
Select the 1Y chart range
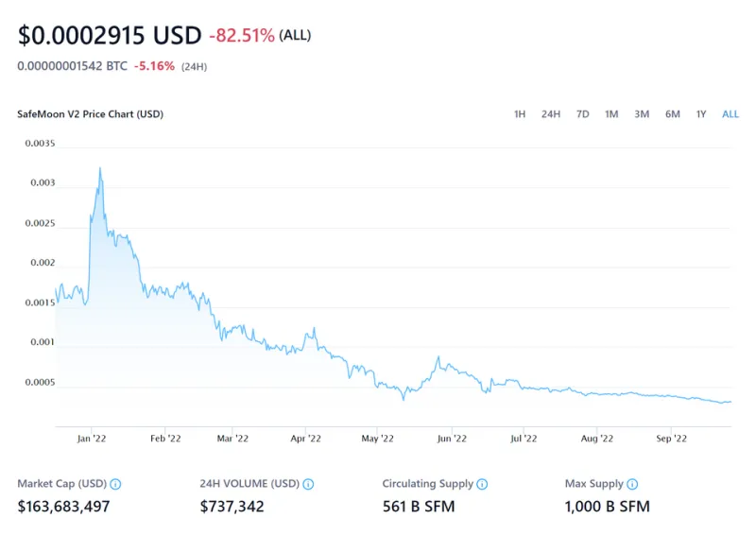click(x=701, y=114)
